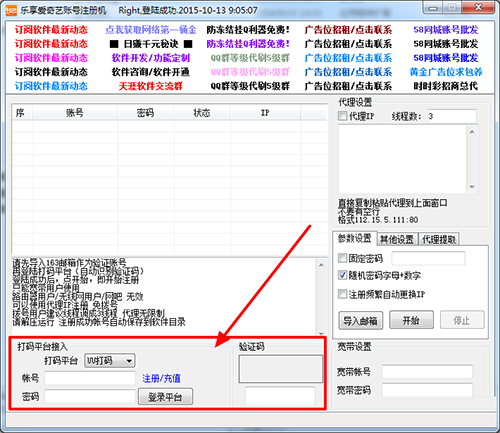Click 日赚千元秘诀 ad link
This screenshot has width=500, height=433.
pyautogui.click(x=151, y=44)
